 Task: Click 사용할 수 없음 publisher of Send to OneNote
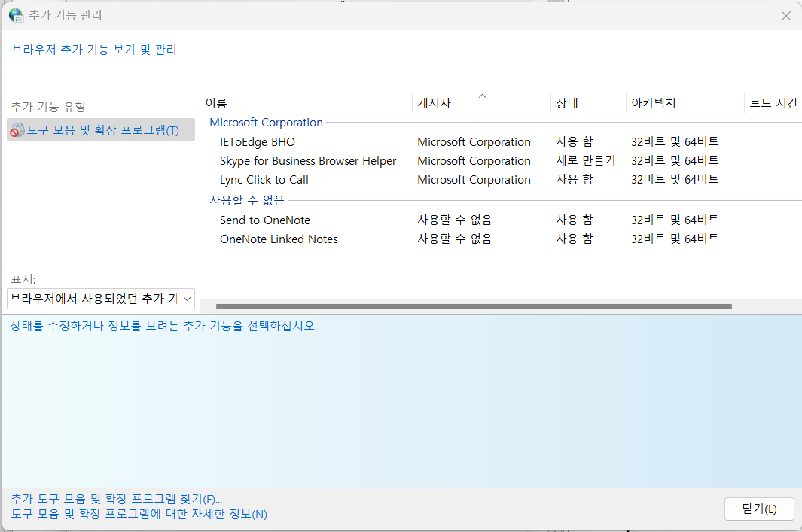[x=455, y=220]
